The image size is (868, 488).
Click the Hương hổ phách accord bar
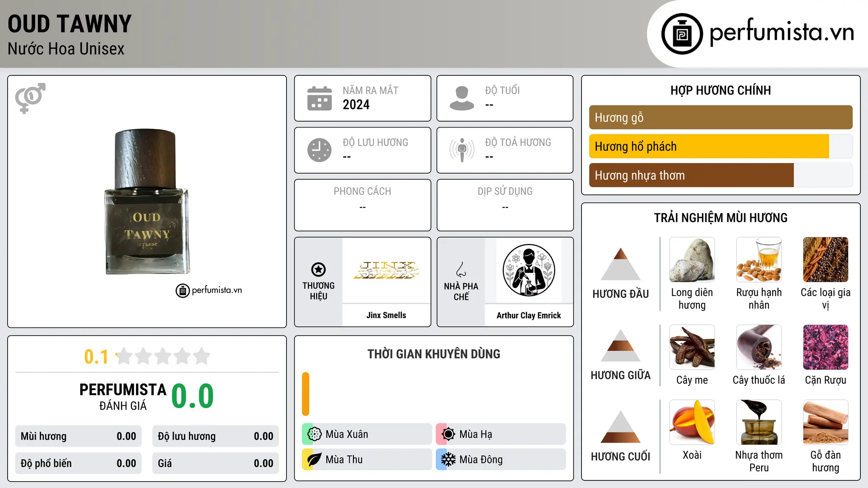point(721,146)
